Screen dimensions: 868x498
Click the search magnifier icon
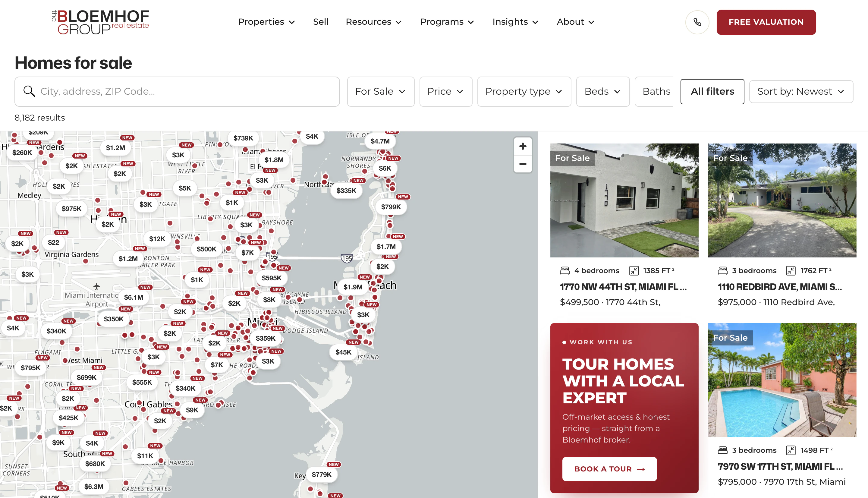click(29, 91)
